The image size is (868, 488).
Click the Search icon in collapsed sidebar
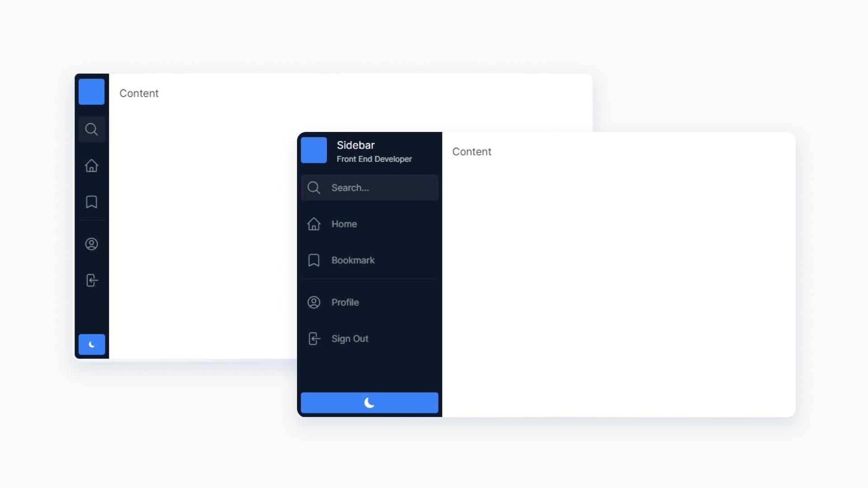tap(91, 129)
